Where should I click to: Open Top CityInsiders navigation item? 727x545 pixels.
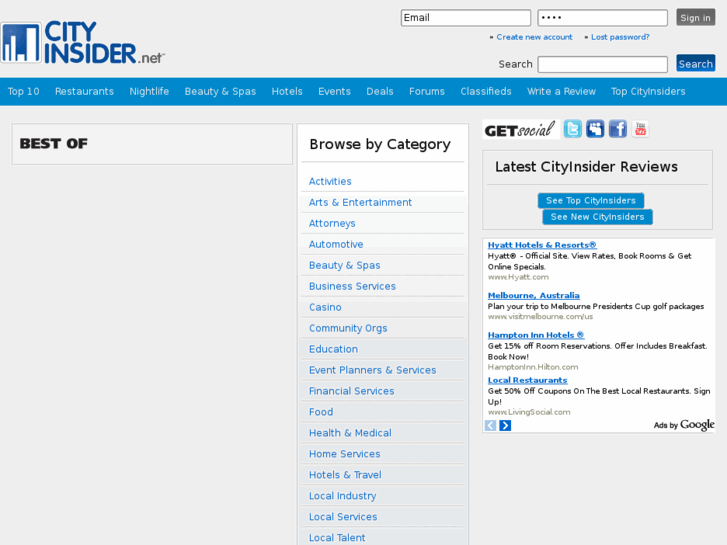click(x=648, y=91)
